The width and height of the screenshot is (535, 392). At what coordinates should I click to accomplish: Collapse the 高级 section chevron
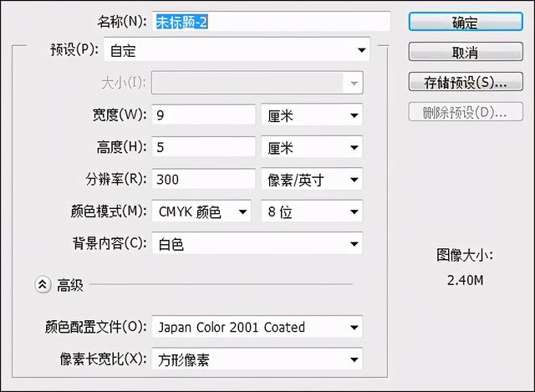pos(43,284)
